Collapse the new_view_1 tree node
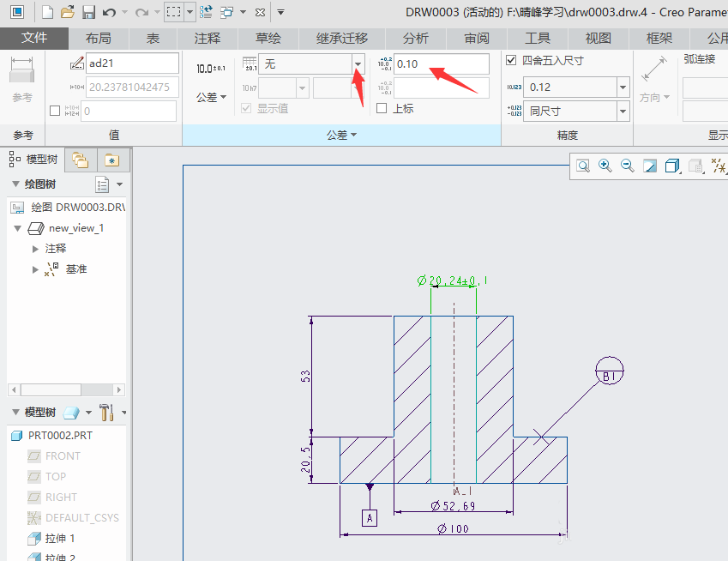This screenshot has width=728, height=561. click(x=18, y=228)
